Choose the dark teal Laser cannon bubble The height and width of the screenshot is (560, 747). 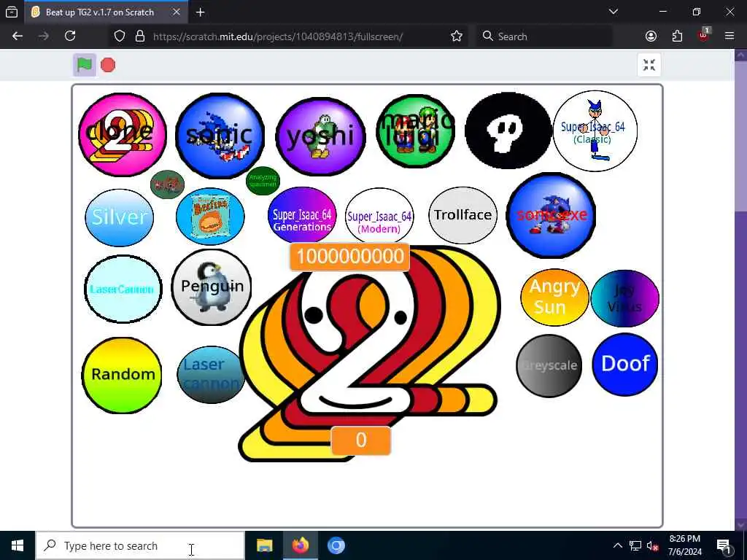(211, 375)
